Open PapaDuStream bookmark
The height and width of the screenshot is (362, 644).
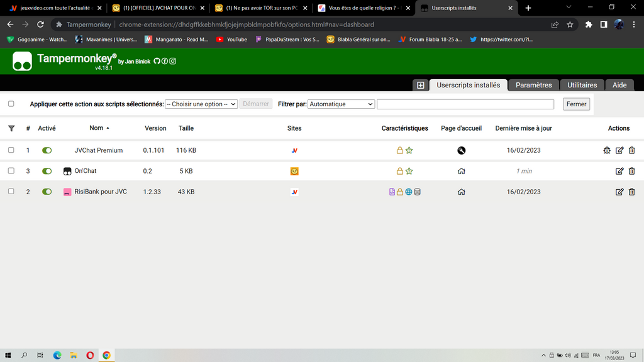click(x=287, y=40)
